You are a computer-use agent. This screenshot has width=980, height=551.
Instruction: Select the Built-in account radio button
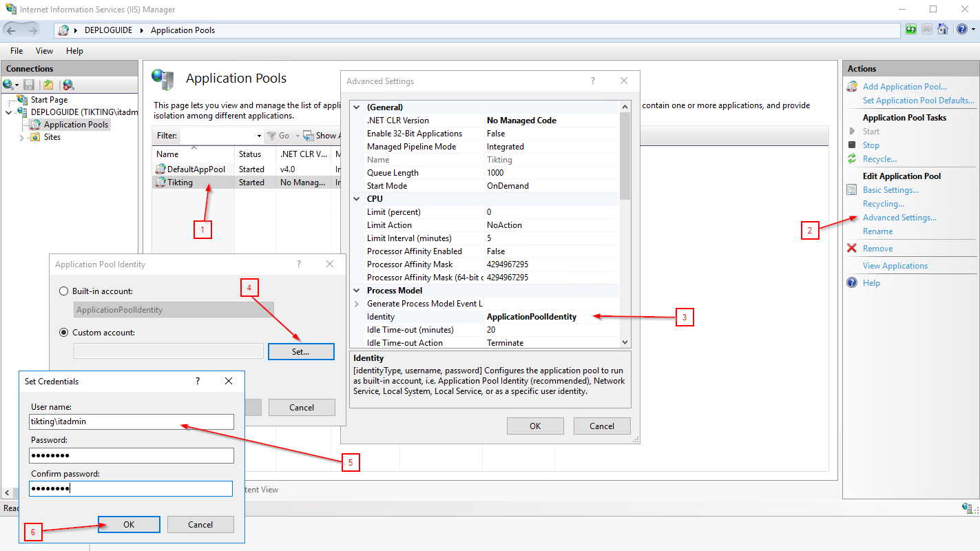coord(64,291)
